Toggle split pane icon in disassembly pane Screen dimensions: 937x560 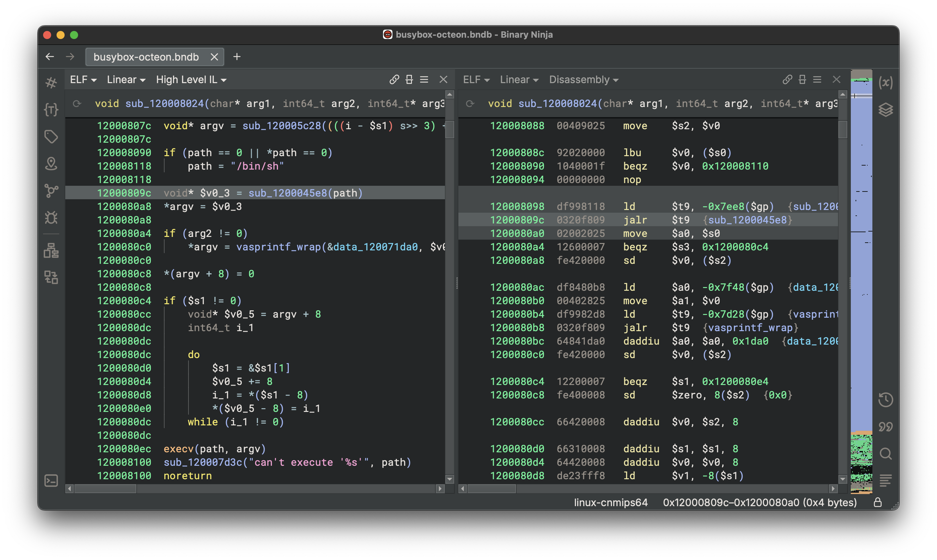coord(802,80)
